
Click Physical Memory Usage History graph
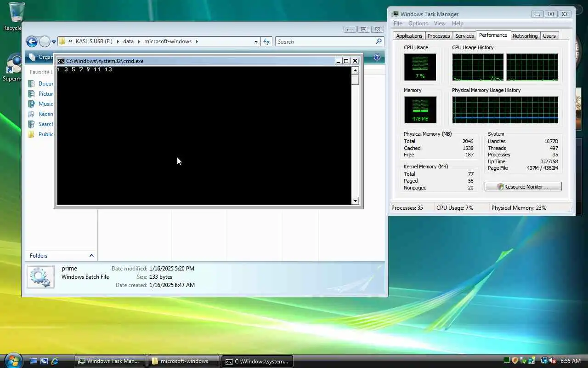click(x=505, y=110)
